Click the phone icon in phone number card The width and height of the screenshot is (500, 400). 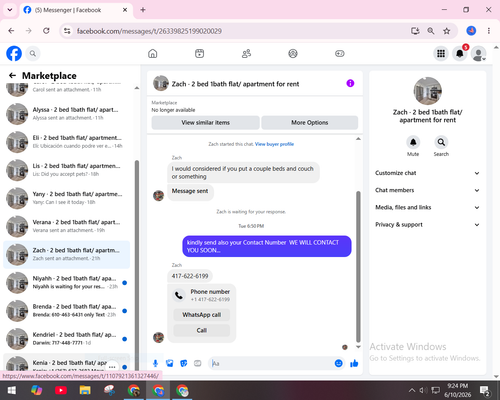point(179,295)
